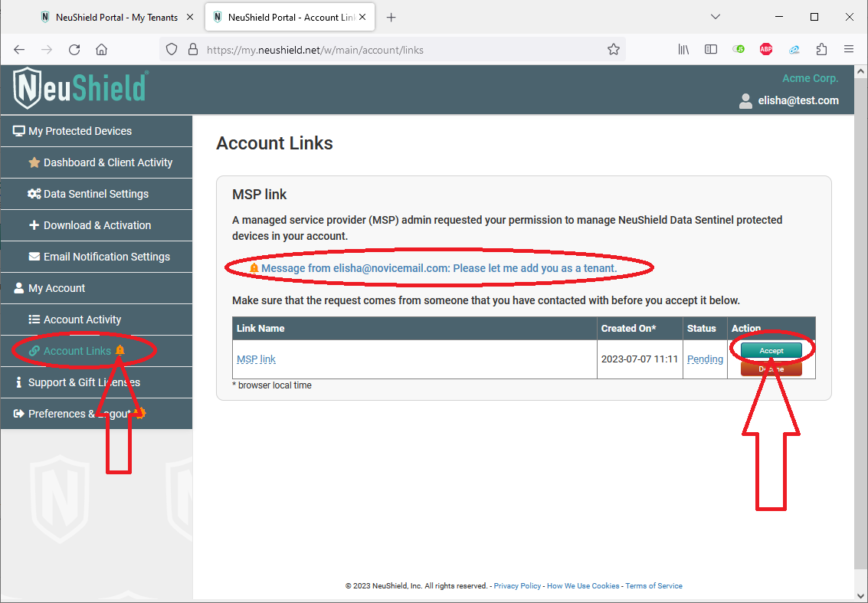Open How We Use Cookies link
The image size is (868, 603).
(x=583, y=586)
